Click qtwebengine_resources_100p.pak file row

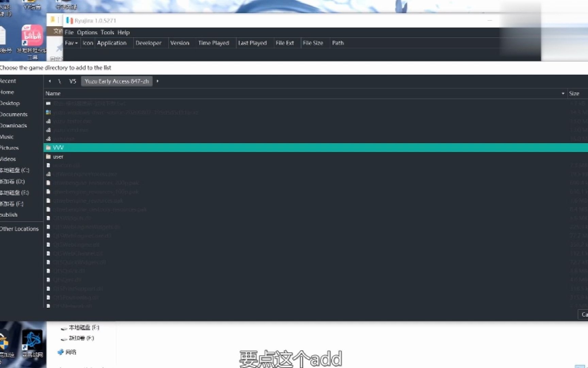tap(315, 192)
